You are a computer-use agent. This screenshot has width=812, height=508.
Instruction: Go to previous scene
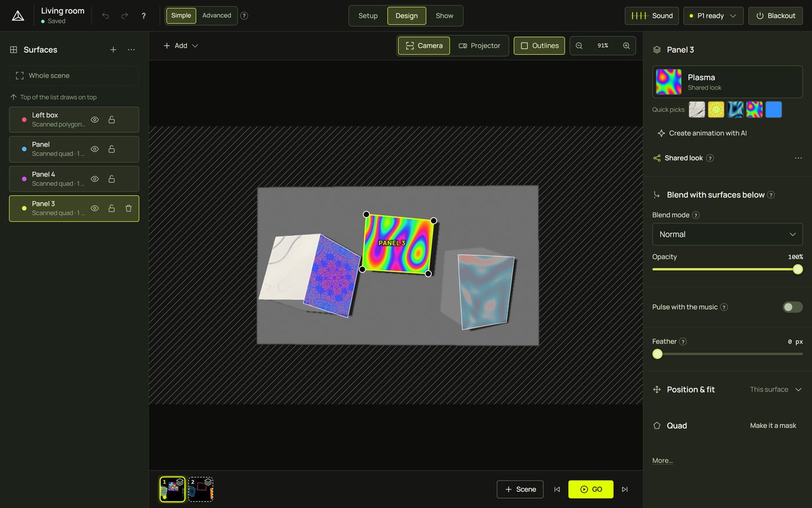pyautogui.click(x=557, y=489)
